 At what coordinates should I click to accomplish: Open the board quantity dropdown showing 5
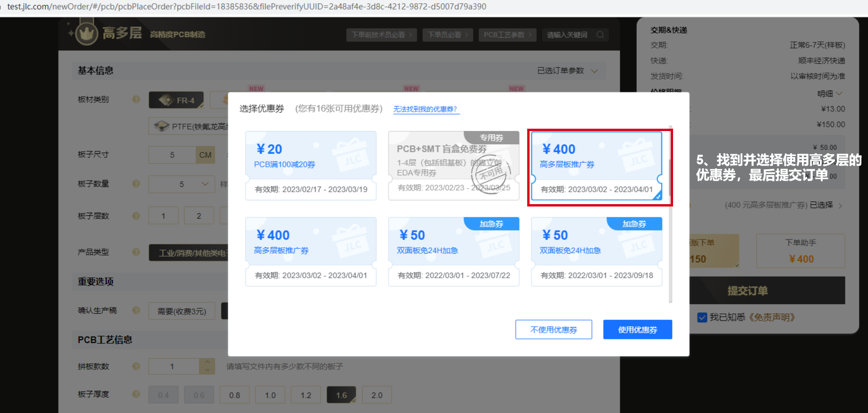point(182,184)
